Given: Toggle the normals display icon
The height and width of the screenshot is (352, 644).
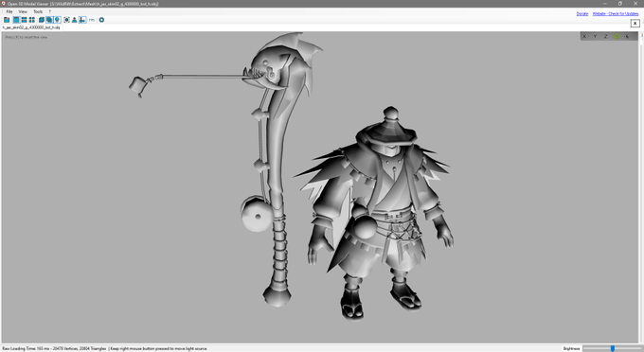Looking at the screenshot, I should 74,20.
